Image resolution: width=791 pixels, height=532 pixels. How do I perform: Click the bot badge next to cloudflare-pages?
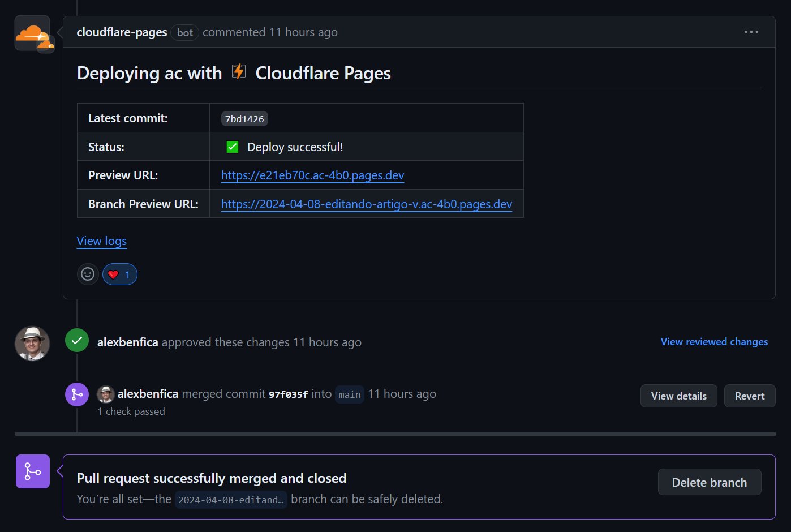pos(184,33)
